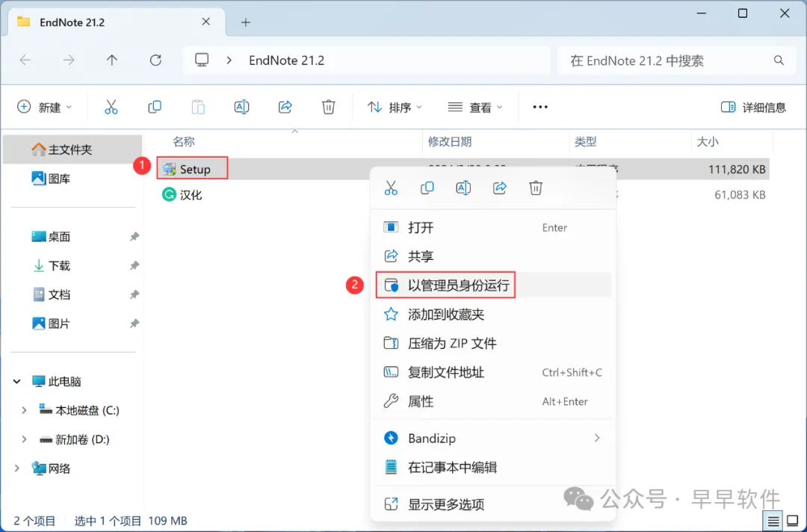This screenshot has height=532, width=807.
Task: Click the Copy icon in the toolbar
Action: click(155, 107)
